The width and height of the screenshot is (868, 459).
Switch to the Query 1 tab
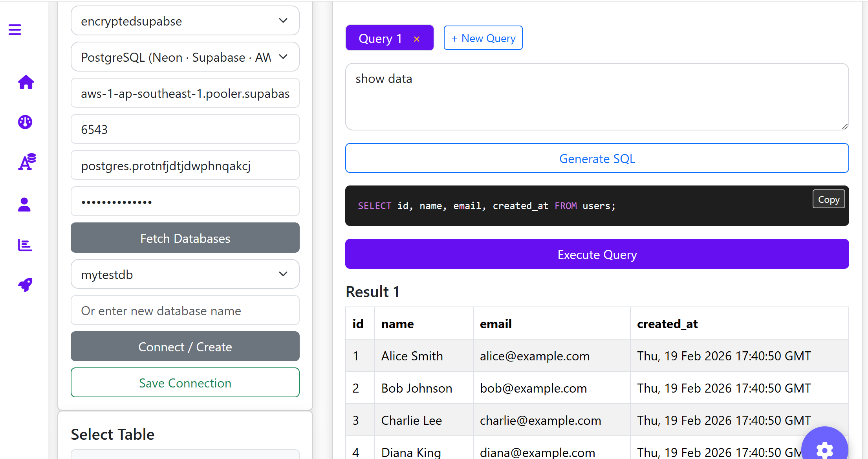(x=380, y=39)
